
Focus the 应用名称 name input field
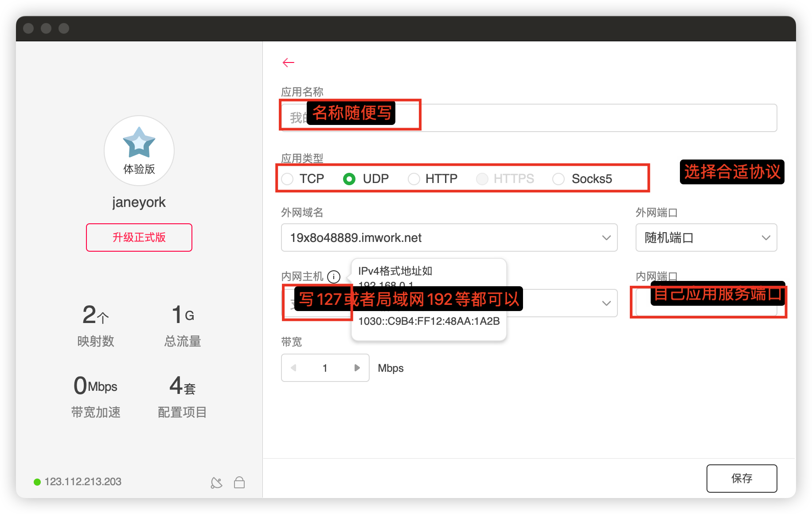pos(529,118)
